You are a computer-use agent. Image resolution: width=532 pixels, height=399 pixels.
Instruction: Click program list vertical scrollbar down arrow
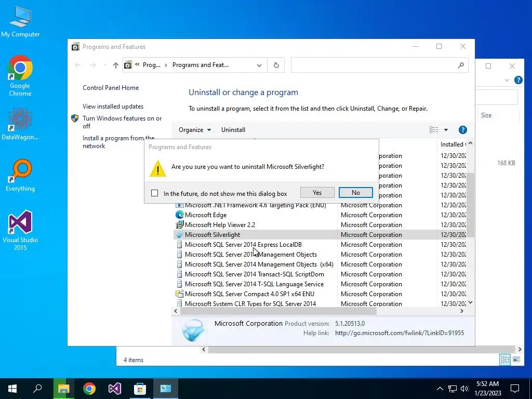tap(470, 302)
